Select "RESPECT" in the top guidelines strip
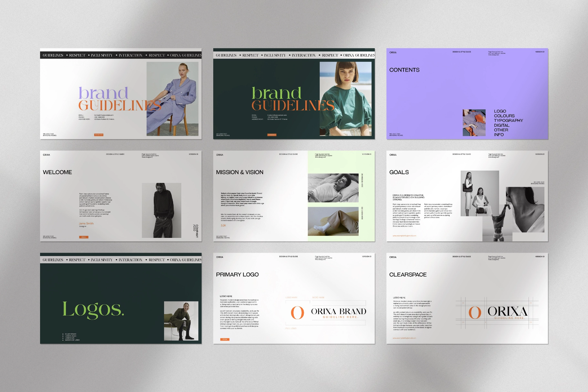 [77, 55]
